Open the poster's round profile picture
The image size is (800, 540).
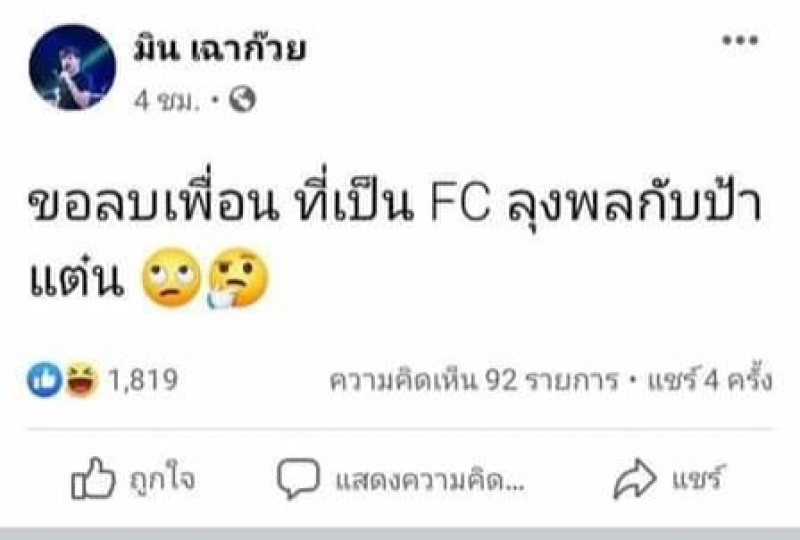click(72, 67)
